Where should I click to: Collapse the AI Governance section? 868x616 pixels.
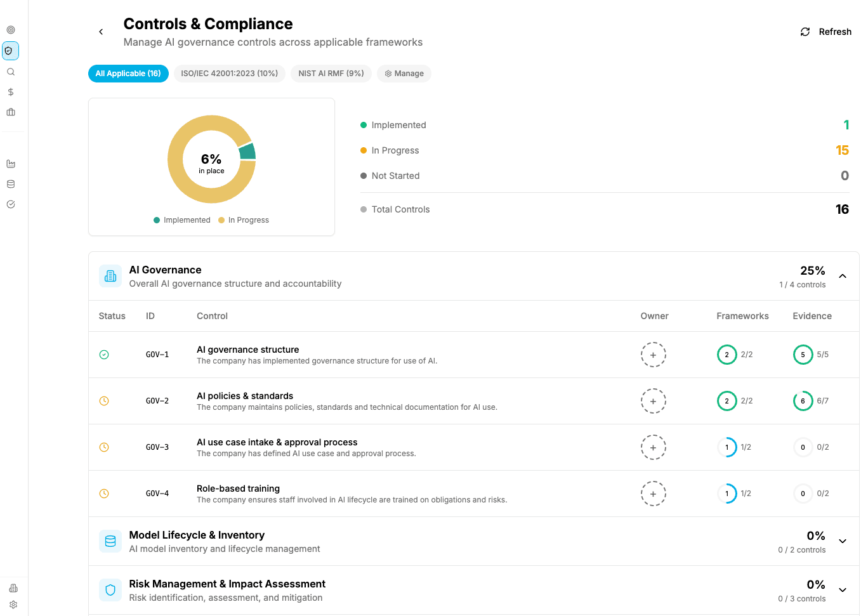click(843, 276)
